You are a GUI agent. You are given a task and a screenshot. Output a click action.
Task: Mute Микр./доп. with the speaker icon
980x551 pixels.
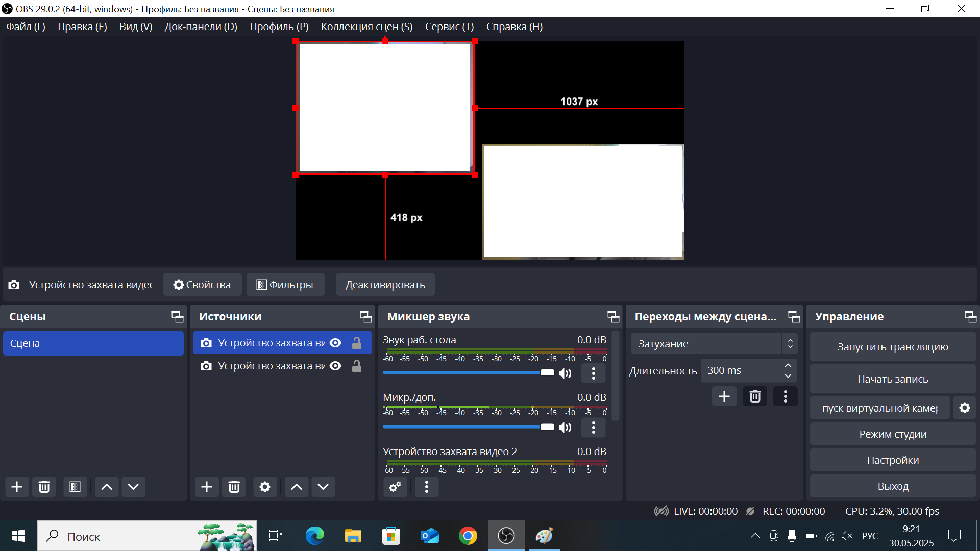click(x=565, y=427)
